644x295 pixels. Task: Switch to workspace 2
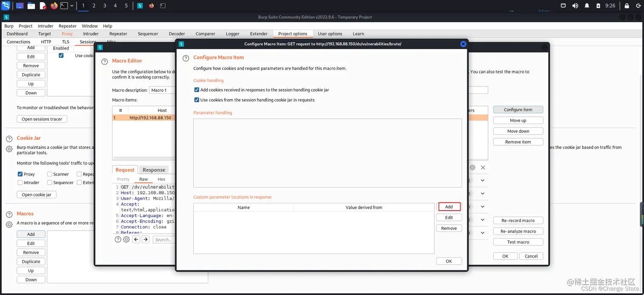[94, 6]
